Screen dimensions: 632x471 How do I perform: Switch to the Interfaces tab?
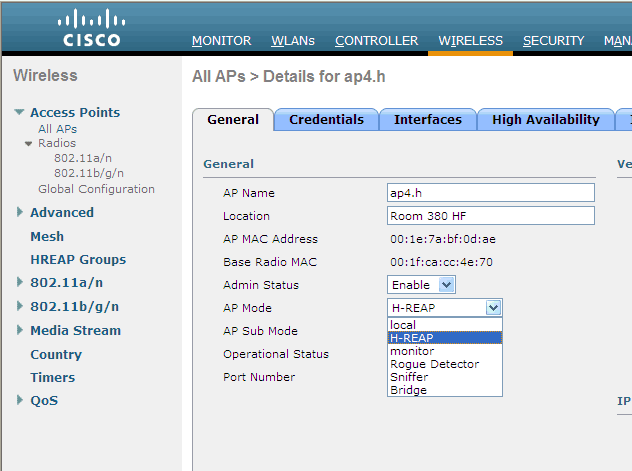coord(428,120)
